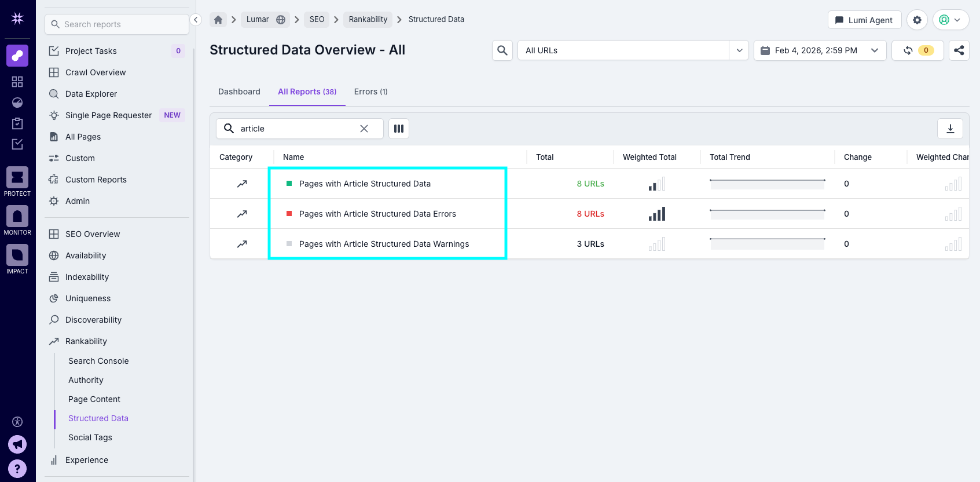Open the announcements megaphone icon
The height and width of the screenshot is (482, 980).
click(17, 444)
